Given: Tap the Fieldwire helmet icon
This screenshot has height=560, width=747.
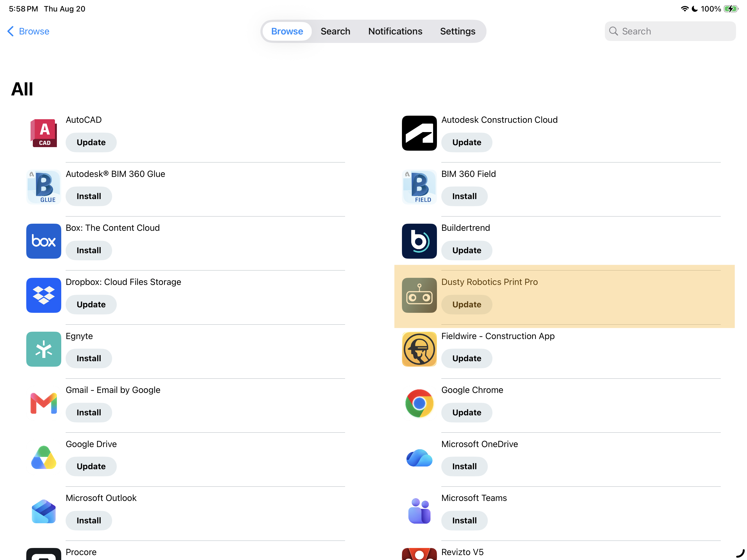Looking at the screenshot, I should [x=419, y=349].
